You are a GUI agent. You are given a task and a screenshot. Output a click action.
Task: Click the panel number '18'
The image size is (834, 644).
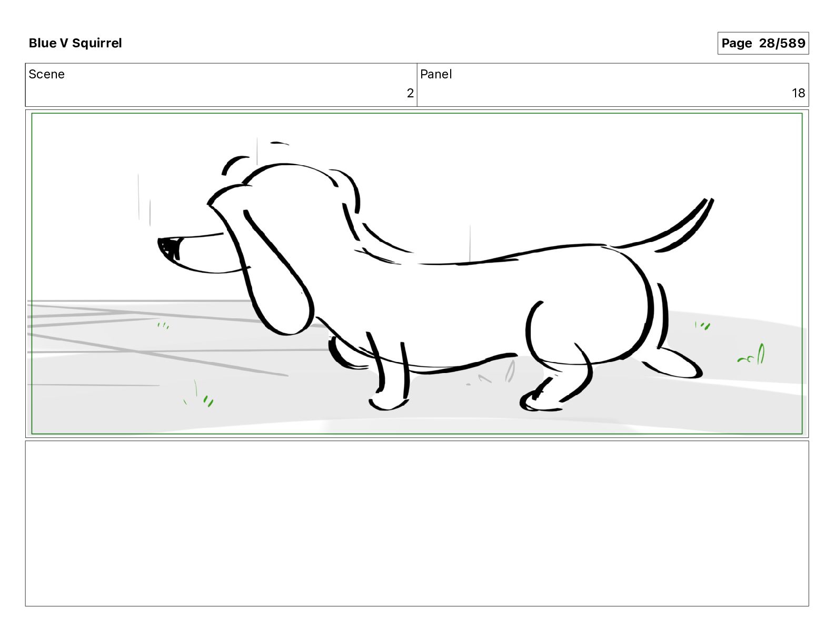798,93
